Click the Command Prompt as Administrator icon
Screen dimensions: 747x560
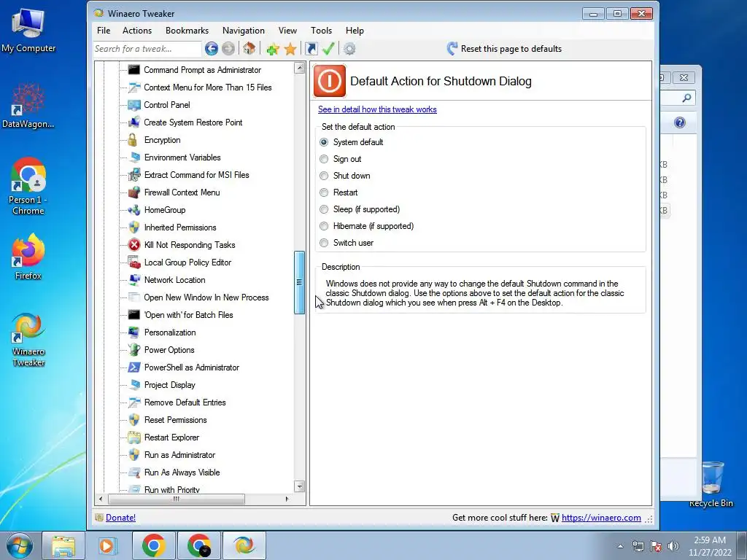134,70
